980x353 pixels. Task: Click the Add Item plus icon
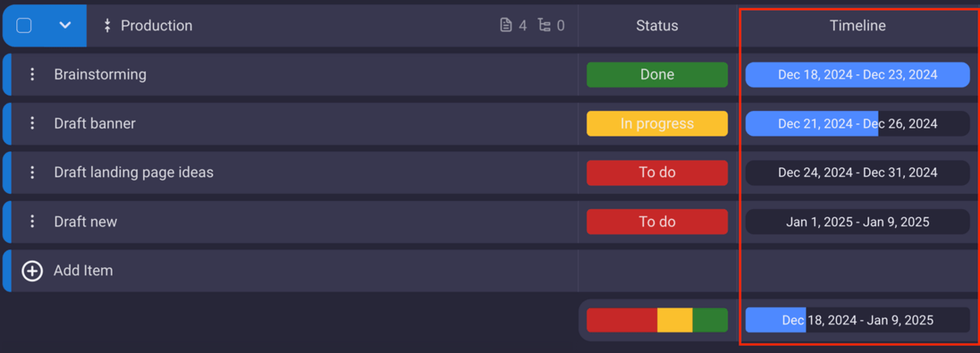point(32,270)
